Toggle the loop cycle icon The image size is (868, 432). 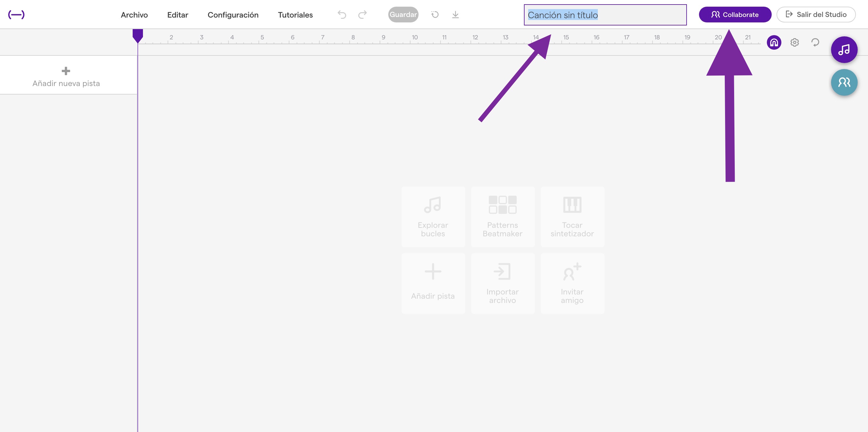(815, 42)
